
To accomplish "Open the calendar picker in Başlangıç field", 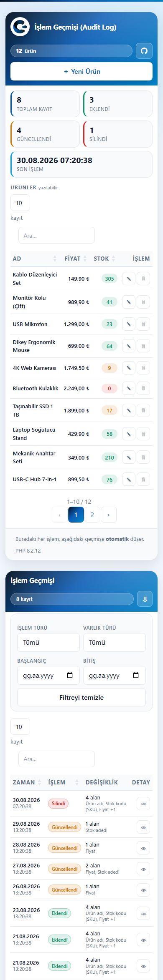I will pos(70,675).
